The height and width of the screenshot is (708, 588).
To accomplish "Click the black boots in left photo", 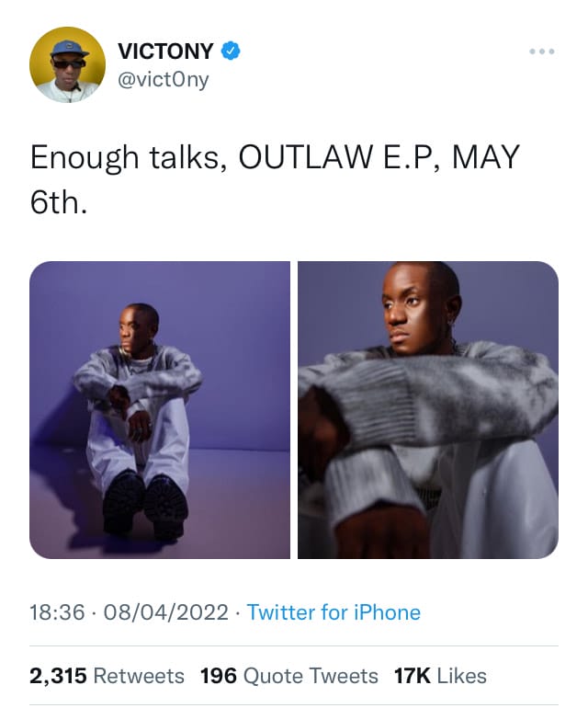I will [145, 505].
